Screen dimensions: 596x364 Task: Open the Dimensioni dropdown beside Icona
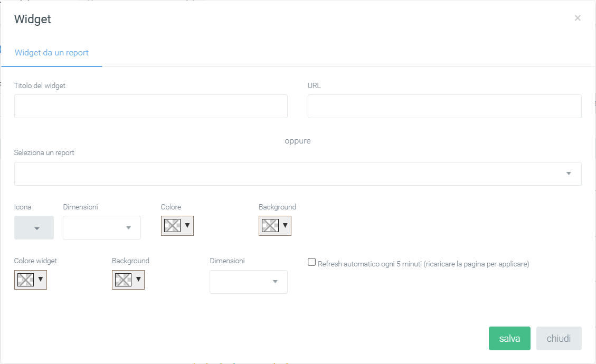click(102, 227)
